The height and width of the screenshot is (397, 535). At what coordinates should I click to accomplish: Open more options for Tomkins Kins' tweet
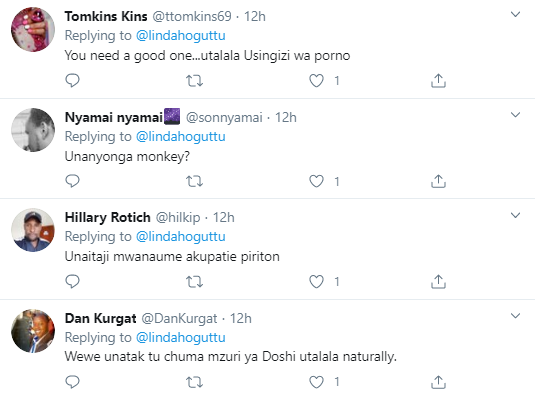coord(515,14)
